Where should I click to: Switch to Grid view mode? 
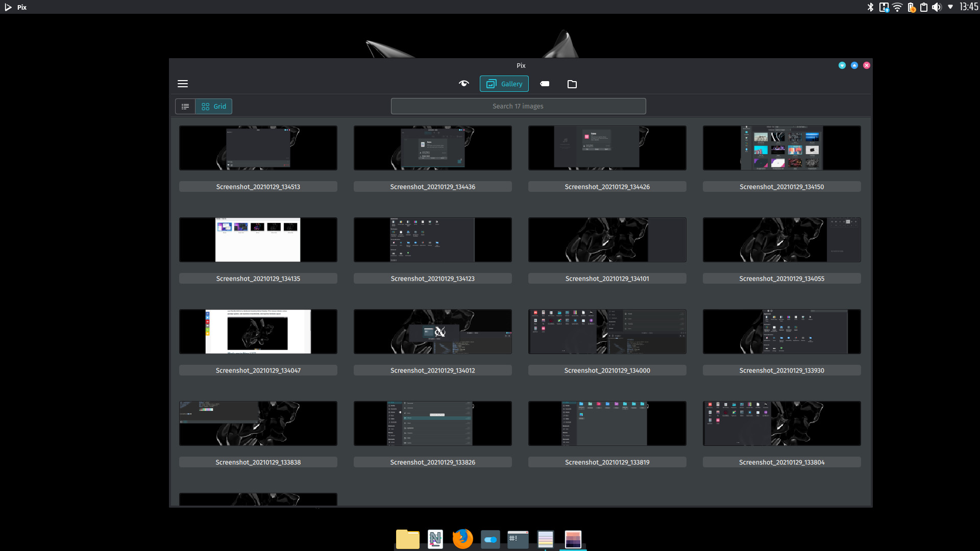click(x=214, y=106)
